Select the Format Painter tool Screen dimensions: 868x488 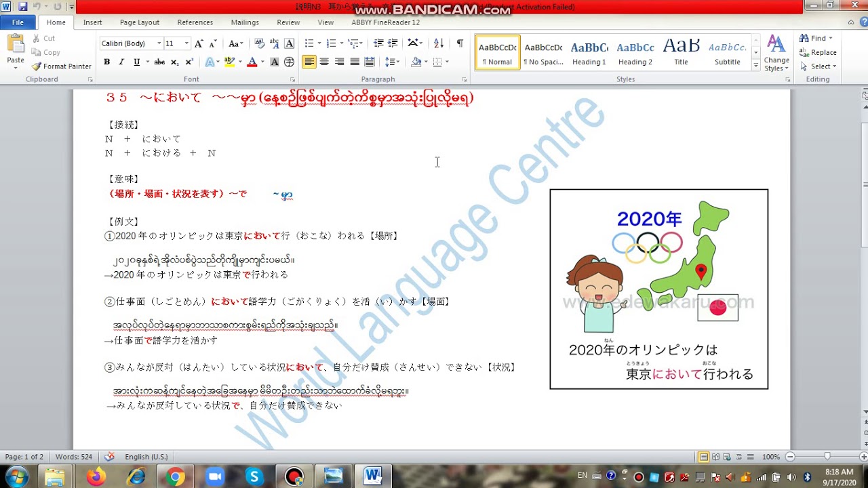click(62, 66)
